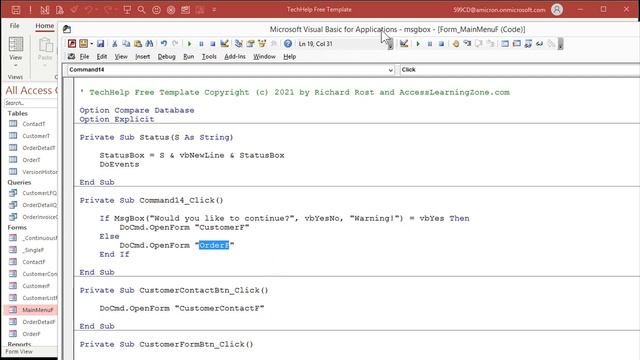The height and width of the screenshot is (360, 640).
Task: Click the Save icon in Access title bar
Action: 16,9
